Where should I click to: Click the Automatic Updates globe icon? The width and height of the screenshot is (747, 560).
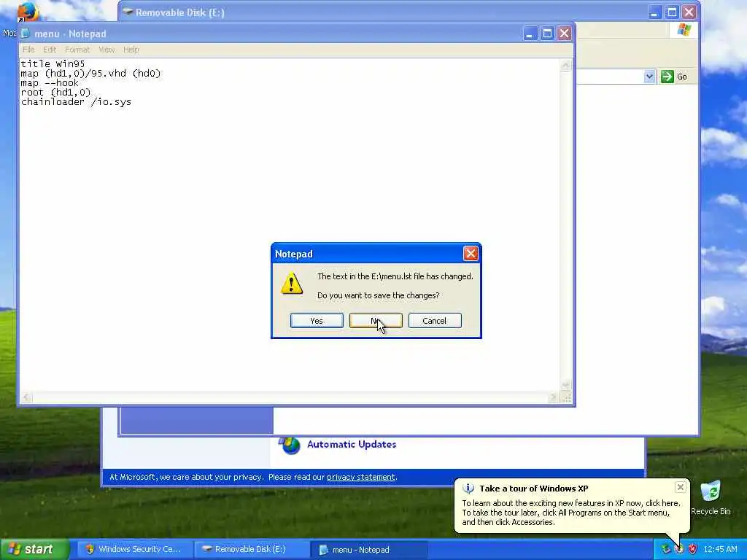click(290, 446)
